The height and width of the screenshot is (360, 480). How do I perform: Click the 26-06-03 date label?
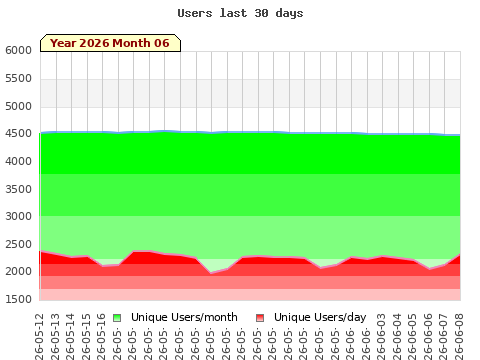click(x=381, y=337)
